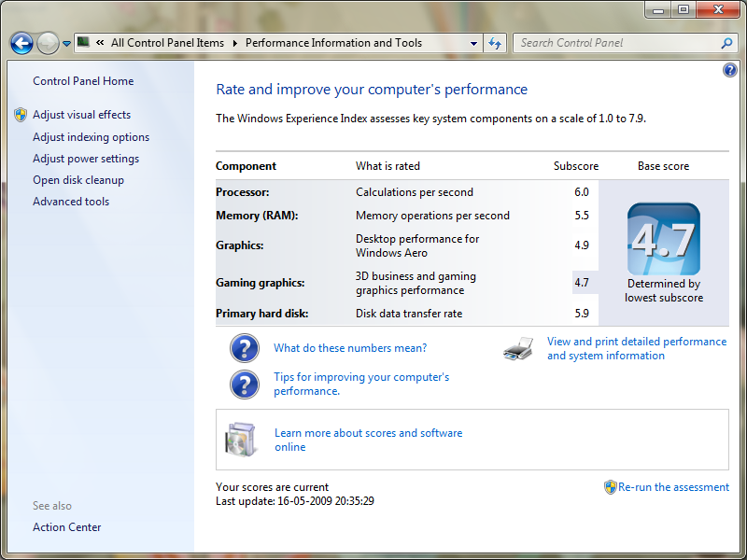Click the address bar refresh icon

tap(495, 43)
